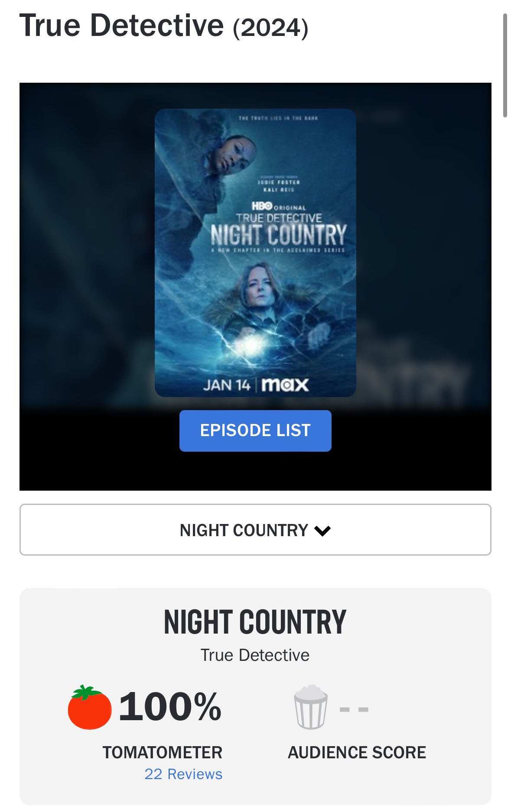Click the poster tagline about the dark

click(x=278, y=118)
